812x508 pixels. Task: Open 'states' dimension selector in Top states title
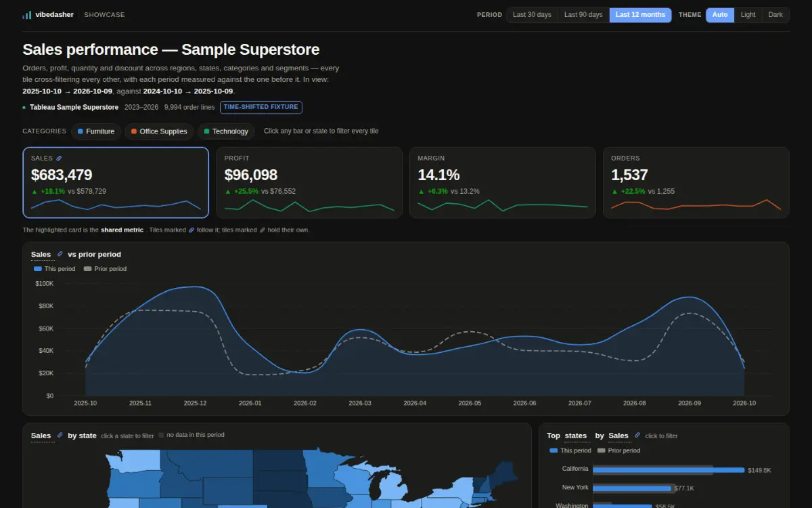click(x=576, y=436)
